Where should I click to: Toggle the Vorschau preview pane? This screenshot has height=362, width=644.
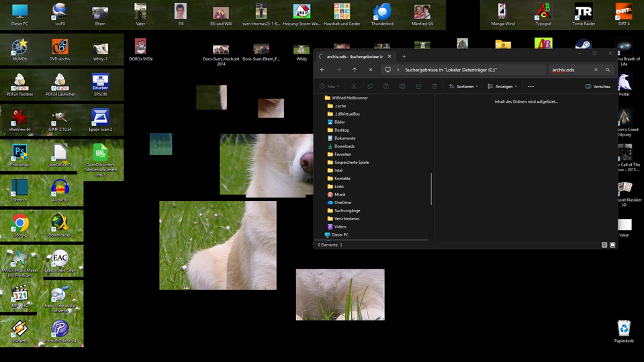click(598, 86)
